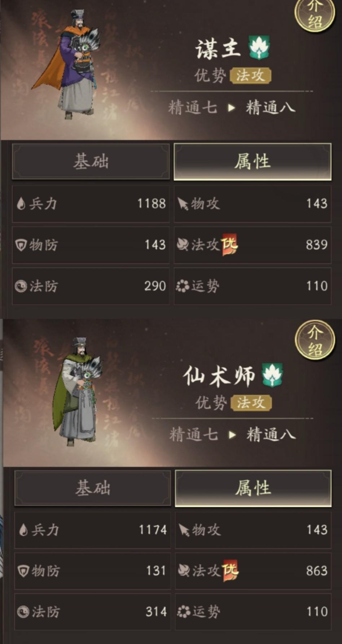This screenshot has height=644, width=342.
Task: Click the 运势 flower icon in 谋主 stats
Action: (x=183, y=286)
